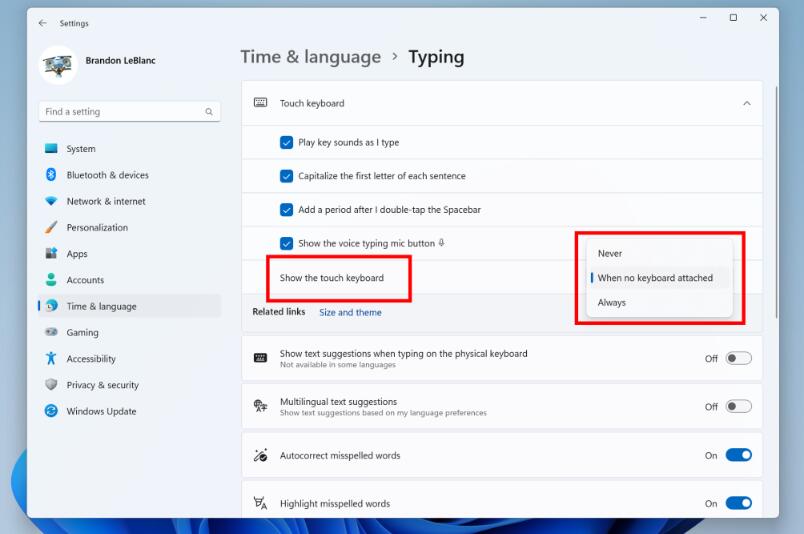This screenshot has height=534, width=804.
Task: Click Multilingual text suggestions icon
Action: coord(260,406)
